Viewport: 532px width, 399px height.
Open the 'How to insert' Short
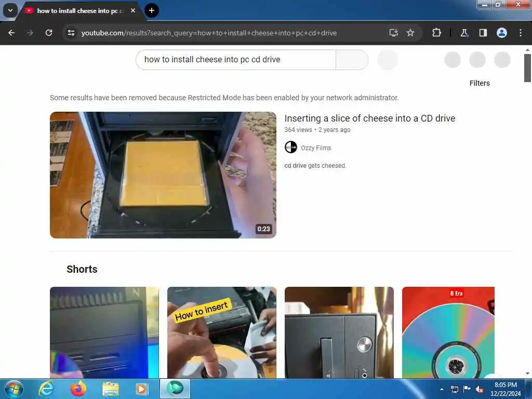click(221, 332)
